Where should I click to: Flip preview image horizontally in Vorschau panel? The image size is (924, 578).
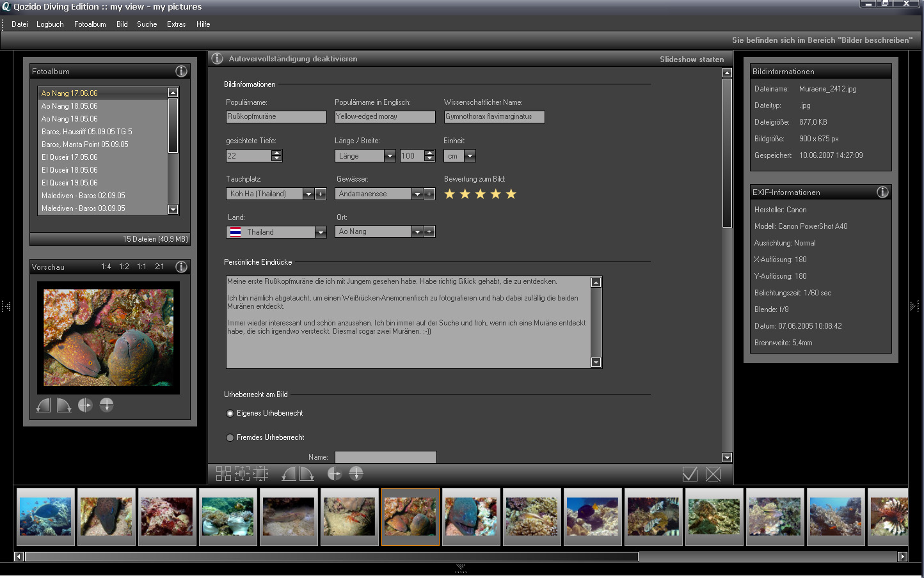[85, 405]
